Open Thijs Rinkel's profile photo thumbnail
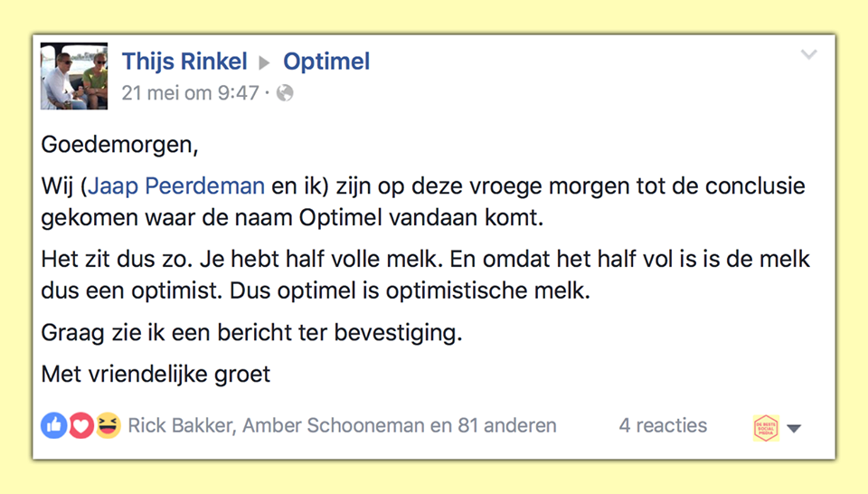The height and width of the screenshot is (494, 868). (x=74, y=76)
